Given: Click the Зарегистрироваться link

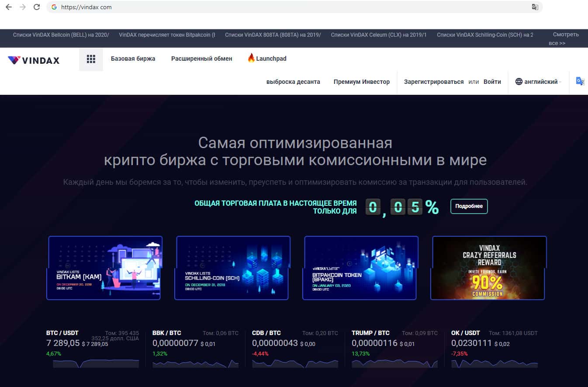Looking at the screenshot, I should [434, 82].
